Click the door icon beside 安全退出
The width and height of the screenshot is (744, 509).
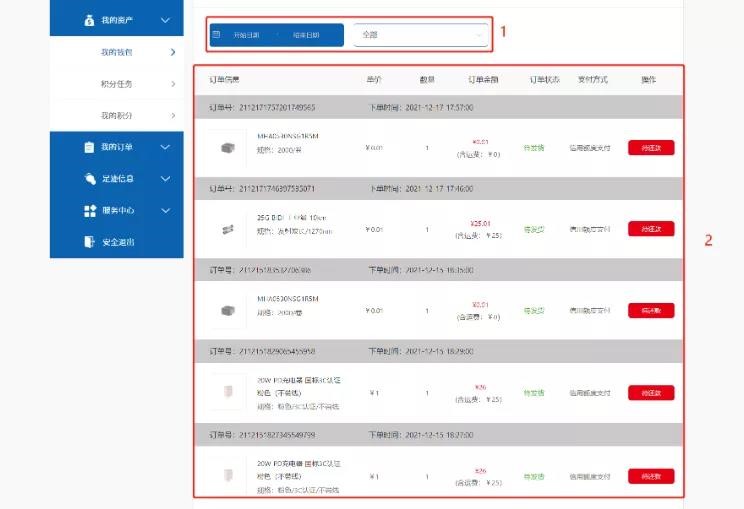pos(89,242)
